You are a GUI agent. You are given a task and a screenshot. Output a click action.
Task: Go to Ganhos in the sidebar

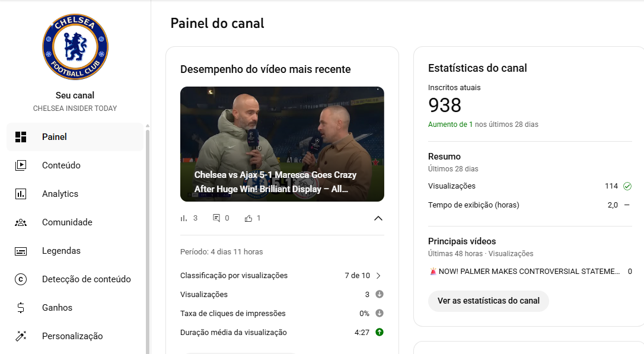pyautogui.click(x=75, y=308)
